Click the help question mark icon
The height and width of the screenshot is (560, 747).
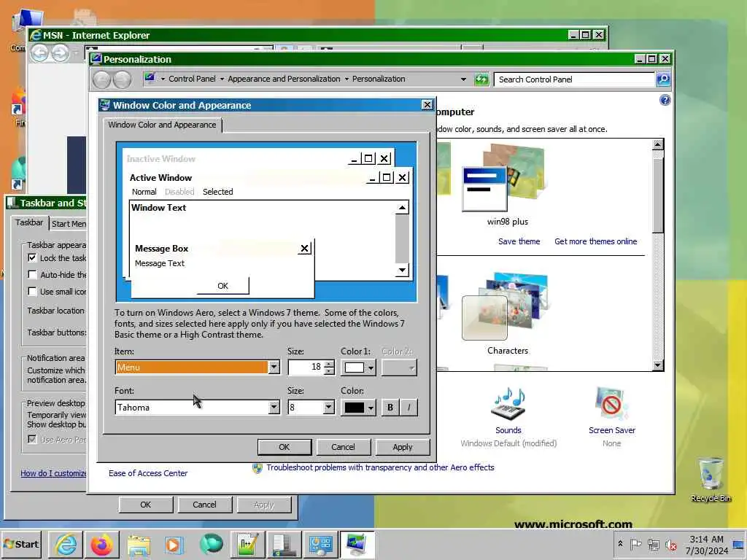[665, 100]
